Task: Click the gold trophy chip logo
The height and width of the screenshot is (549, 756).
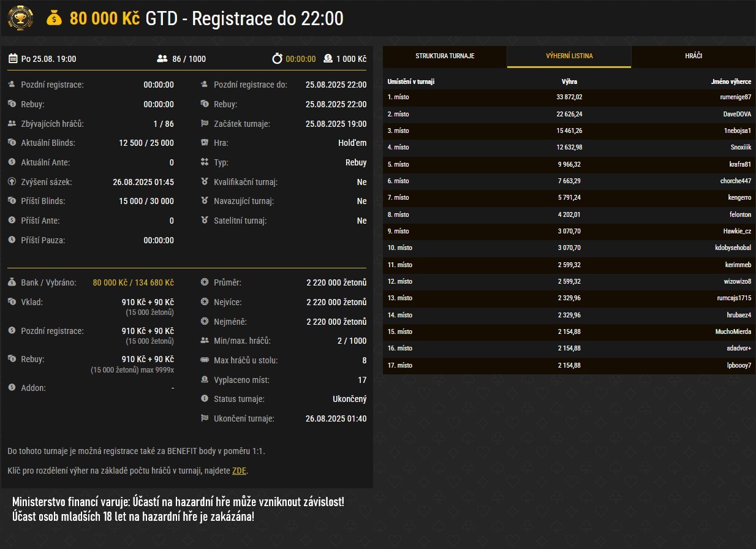Action: pos(20,18)
